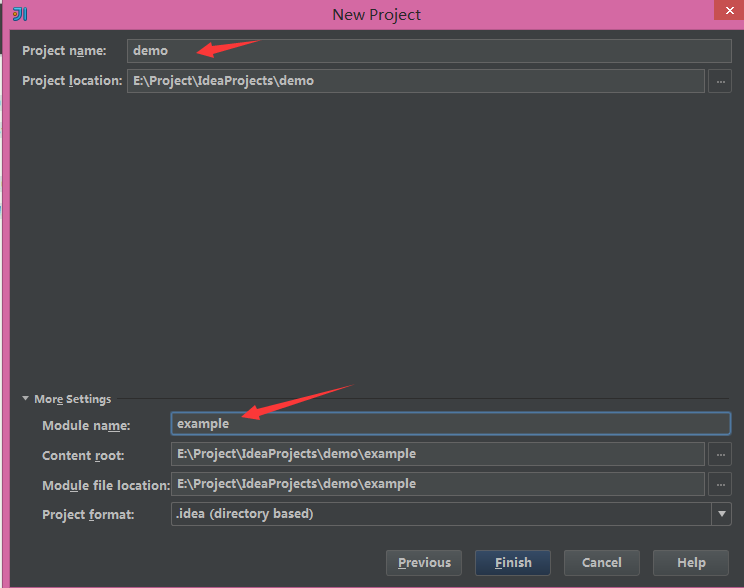Click the Project name field containing demo

(x=429, y=51)
